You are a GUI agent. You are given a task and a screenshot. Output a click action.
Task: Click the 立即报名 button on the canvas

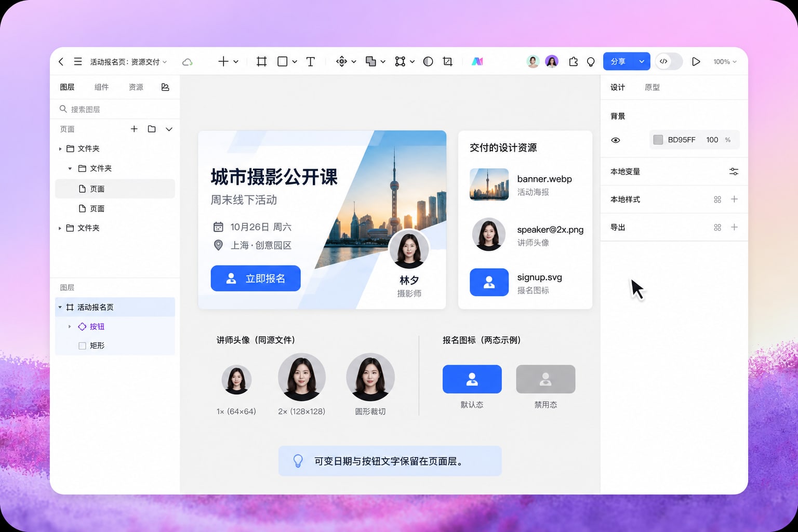click(x=256, y=278)
